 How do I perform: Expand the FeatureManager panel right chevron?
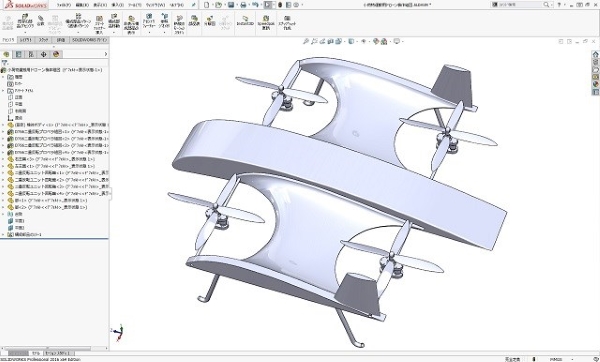pos(106,54)
